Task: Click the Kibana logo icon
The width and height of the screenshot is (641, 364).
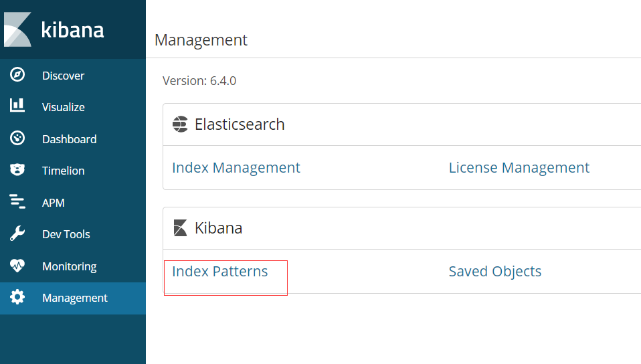Action: click(x=17, y=30)
